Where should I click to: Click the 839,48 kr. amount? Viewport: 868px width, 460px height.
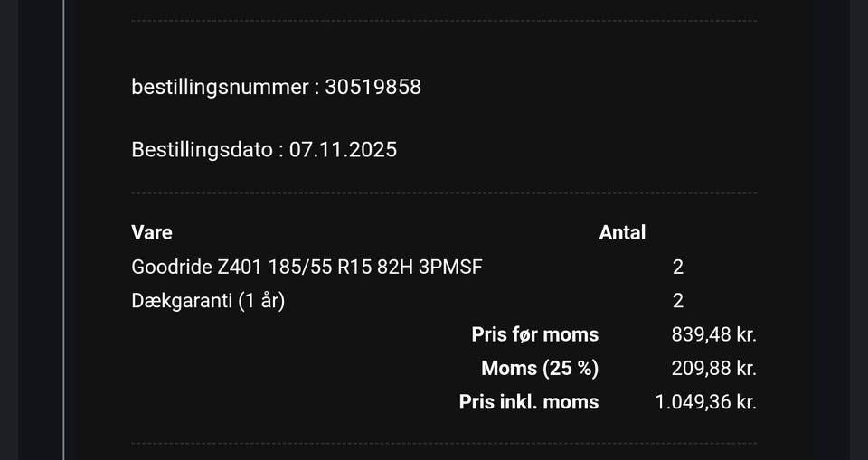click(713, 334)
